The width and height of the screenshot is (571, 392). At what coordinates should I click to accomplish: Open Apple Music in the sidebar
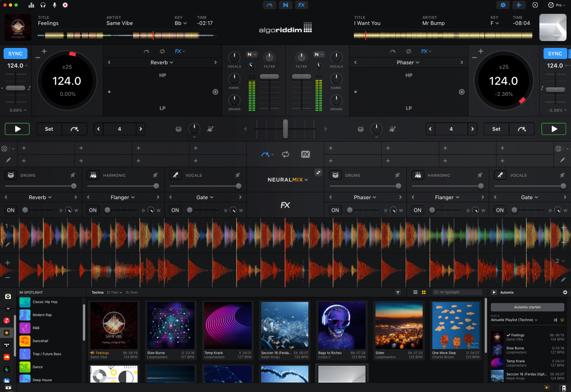point(7,320)
